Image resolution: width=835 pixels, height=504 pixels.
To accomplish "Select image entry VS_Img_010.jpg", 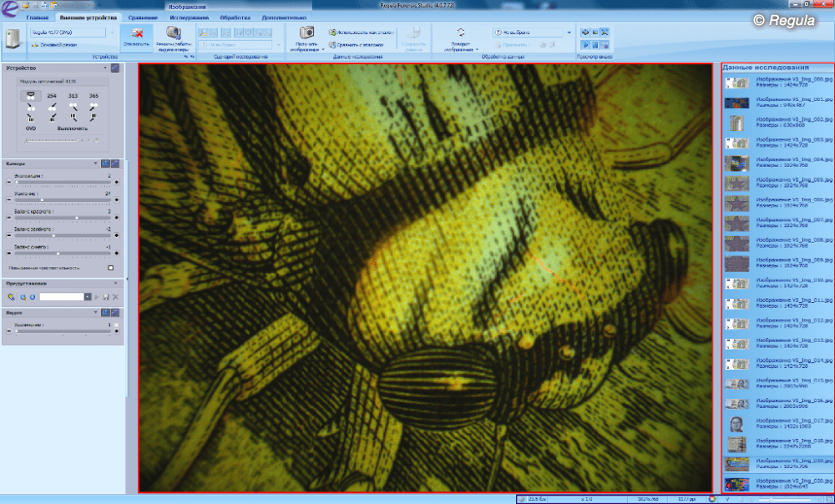I will point(778,283).
